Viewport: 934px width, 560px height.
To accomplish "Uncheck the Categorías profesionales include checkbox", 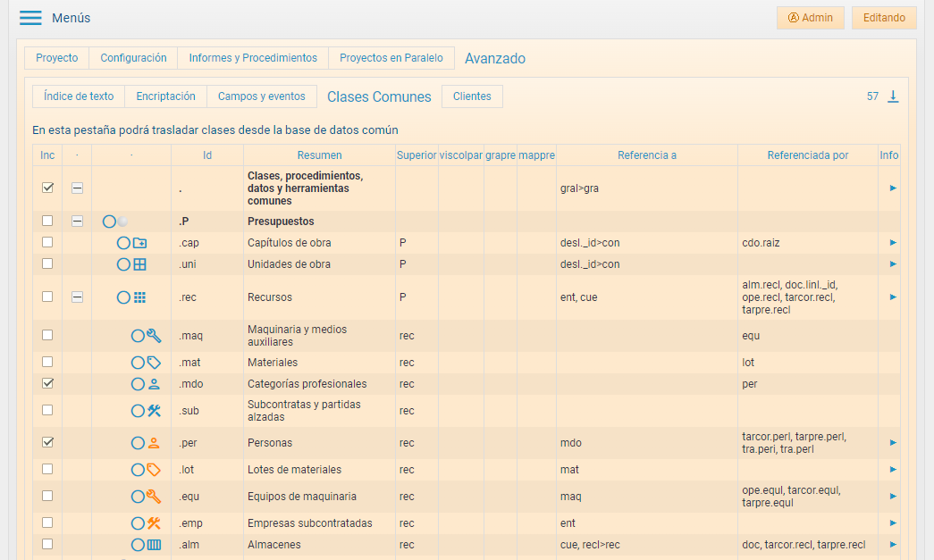I will [x=47, y=383].
